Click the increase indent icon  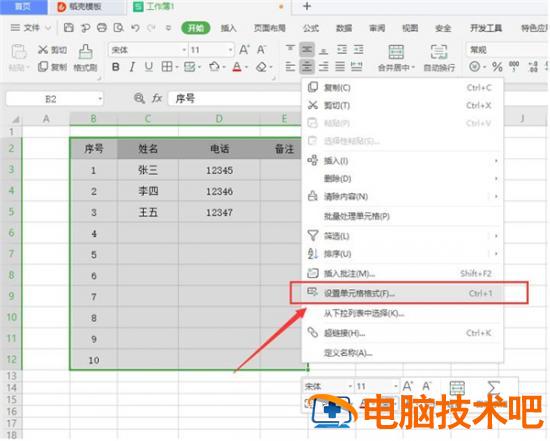(x=358, y=50)
